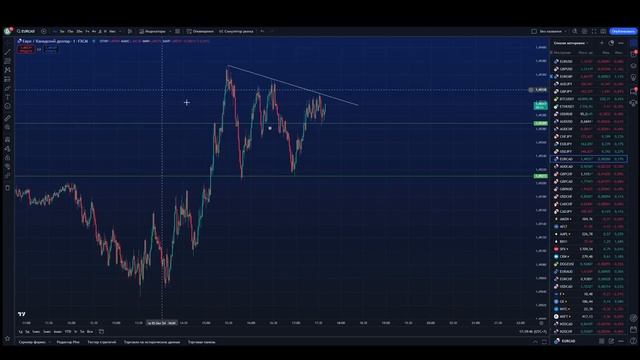This screenshot has width=640, height=360.
Task: Toggle fullscreen mode icon
Action: [x=594, y=31]
